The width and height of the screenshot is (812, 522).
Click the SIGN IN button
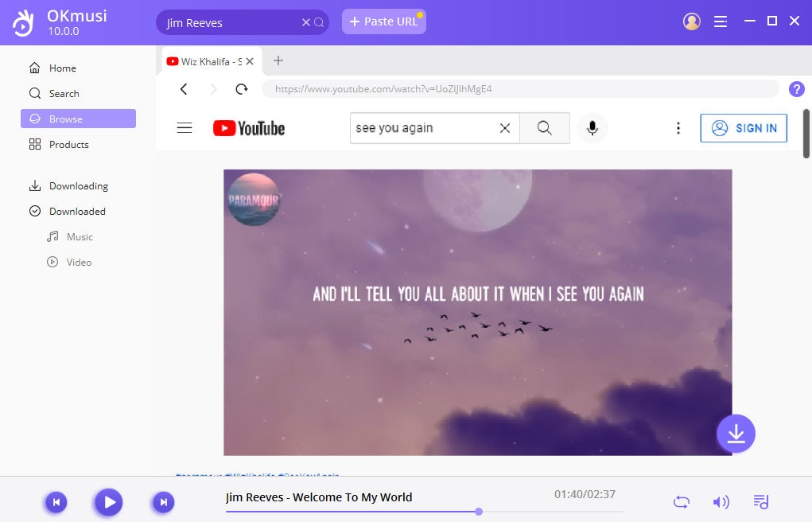click(x=743, y=128)
